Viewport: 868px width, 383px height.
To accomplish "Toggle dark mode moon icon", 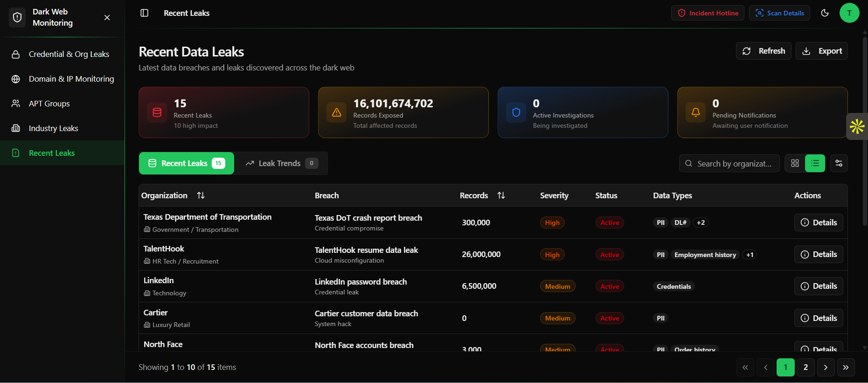I will (825, 13).
